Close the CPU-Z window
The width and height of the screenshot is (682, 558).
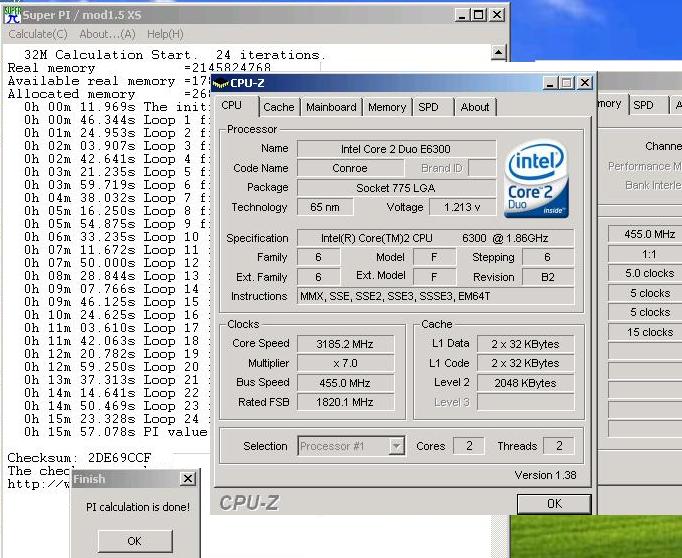585,83
